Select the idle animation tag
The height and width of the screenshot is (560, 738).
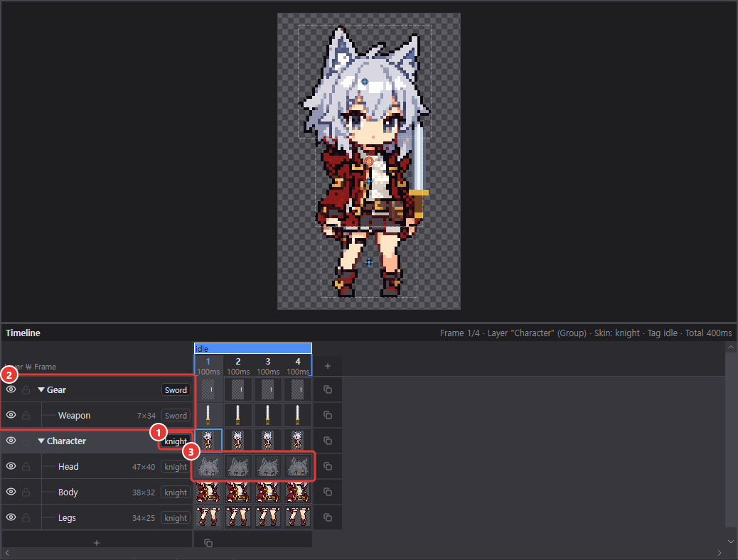(252, 348)
